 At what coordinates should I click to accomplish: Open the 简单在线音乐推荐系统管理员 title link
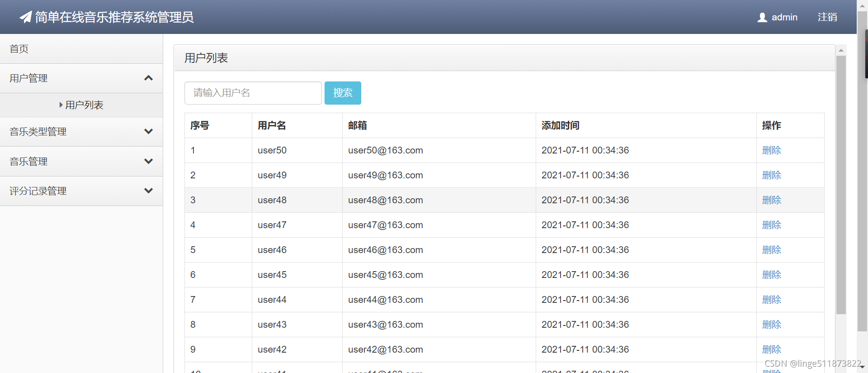pyautogui.click(x=114, y=17)
